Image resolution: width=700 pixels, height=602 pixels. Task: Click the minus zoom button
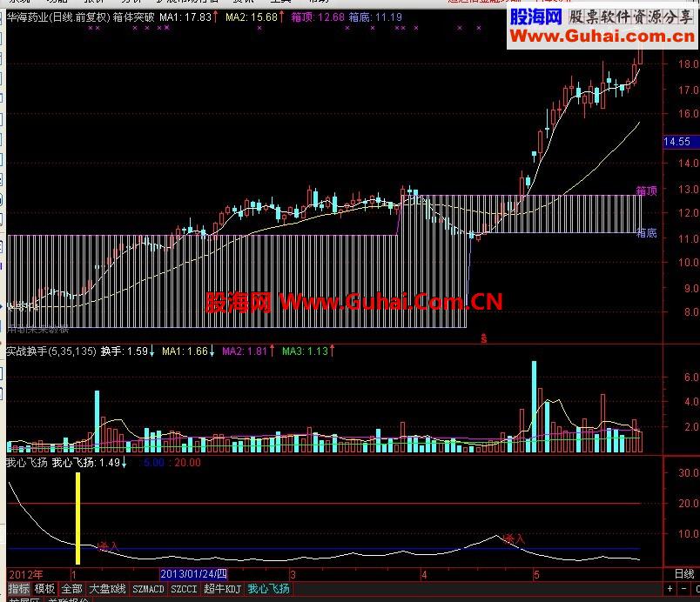pyautogui.click(x=684, y=589)
